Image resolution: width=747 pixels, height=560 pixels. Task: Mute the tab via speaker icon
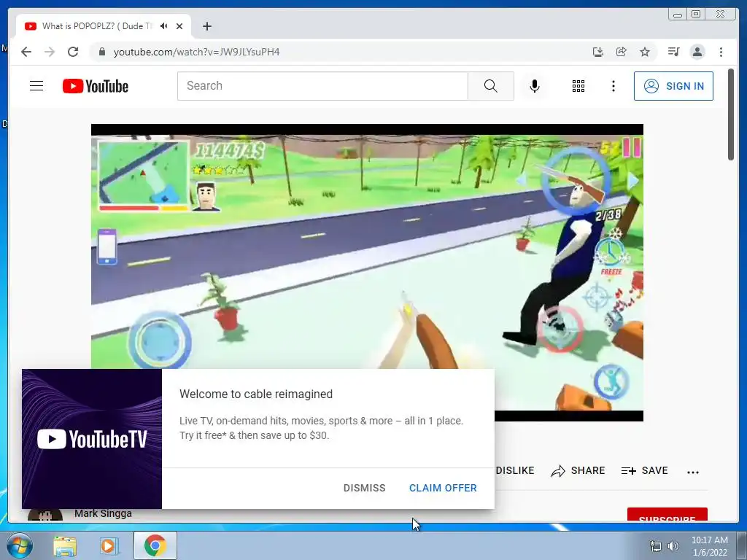pyautogui.click(x=164, y=26)
